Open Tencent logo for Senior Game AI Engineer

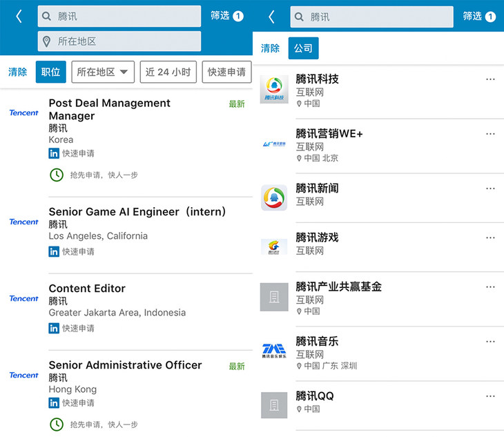23,222
